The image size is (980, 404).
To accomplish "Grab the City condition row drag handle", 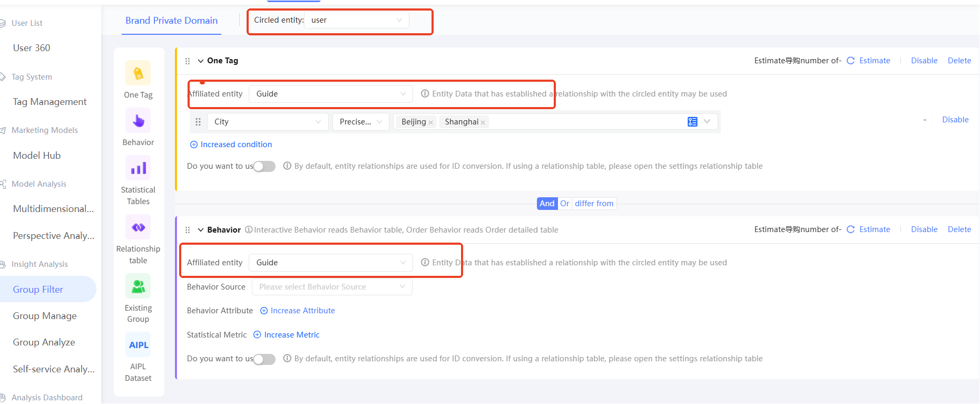I will (x=198, y=122).
